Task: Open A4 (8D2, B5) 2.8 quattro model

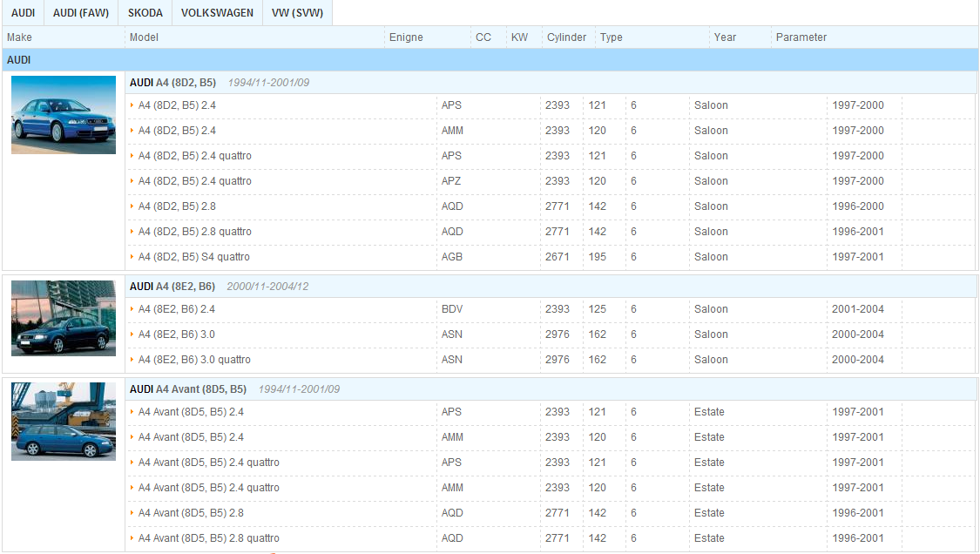Action: (x=195, y=232)
